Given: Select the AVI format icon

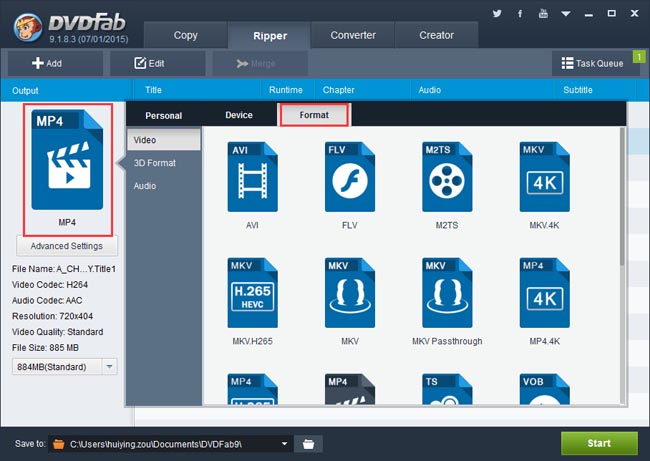Looking at the screenshot, I should (252, 177).
